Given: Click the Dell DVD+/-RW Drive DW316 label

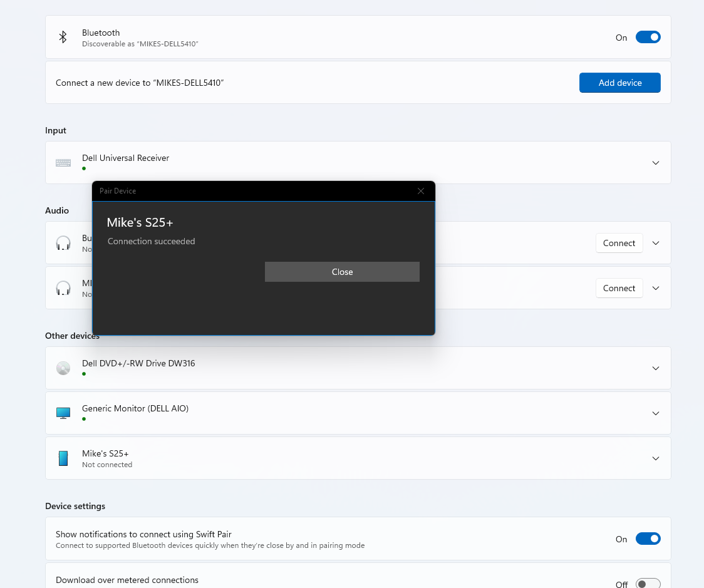Looking at the screenshot, I should point(138,364).
